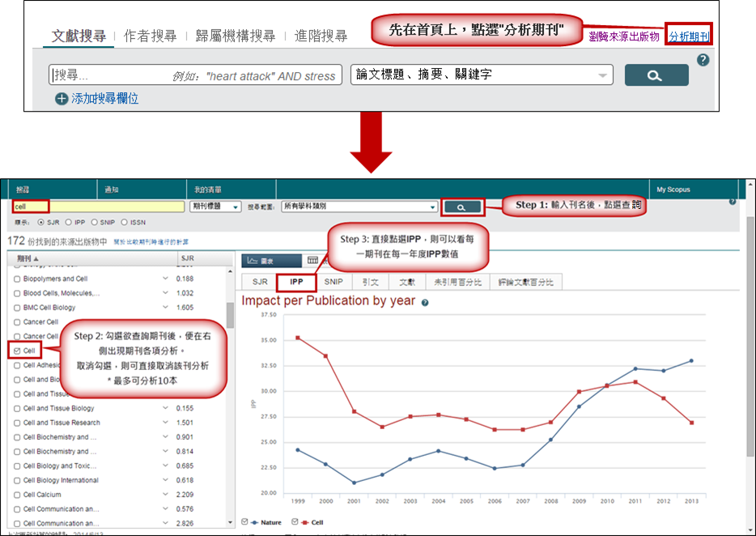Viewport: 756px width, 536px height.
Task: Select the SNIP radio option
Action: [95, 223]
